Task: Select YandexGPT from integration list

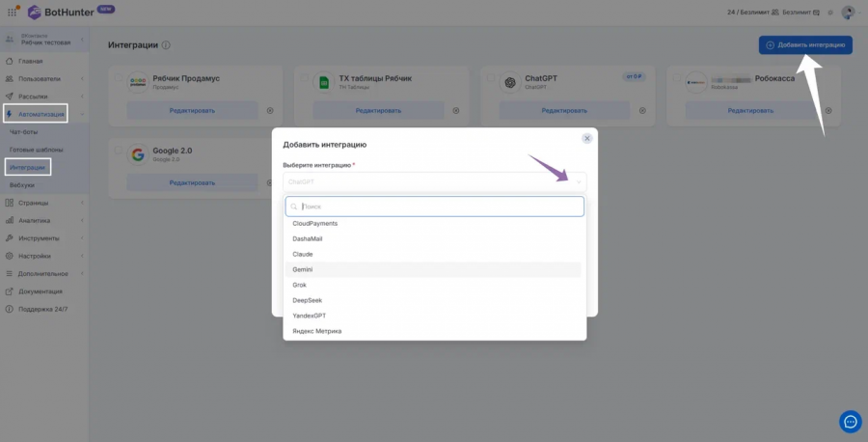Action: [433, 316]
